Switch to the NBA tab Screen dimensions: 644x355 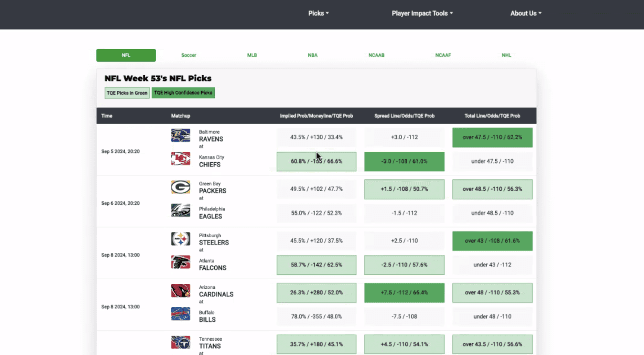coord(313,55)
